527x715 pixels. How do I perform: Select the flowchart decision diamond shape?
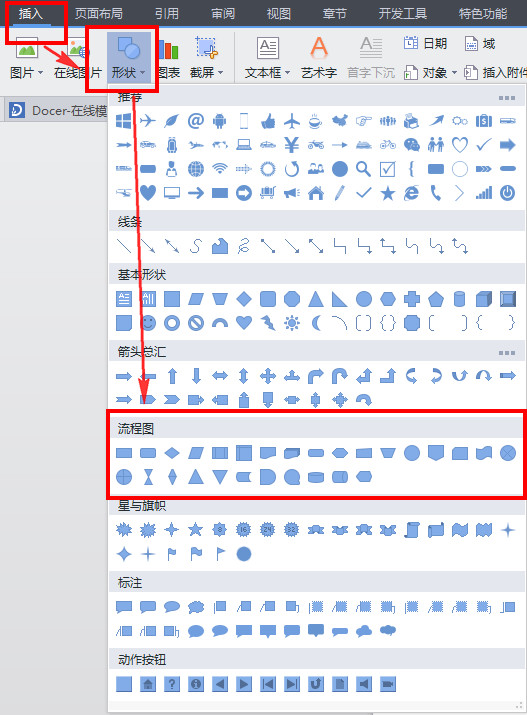coord(172,453)
